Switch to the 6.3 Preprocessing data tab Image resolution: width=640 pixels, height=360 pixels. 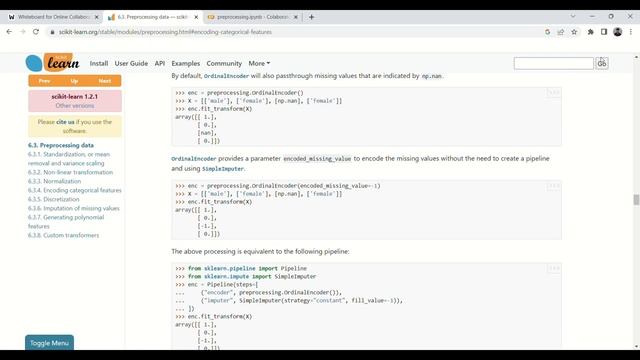(153, 17)
